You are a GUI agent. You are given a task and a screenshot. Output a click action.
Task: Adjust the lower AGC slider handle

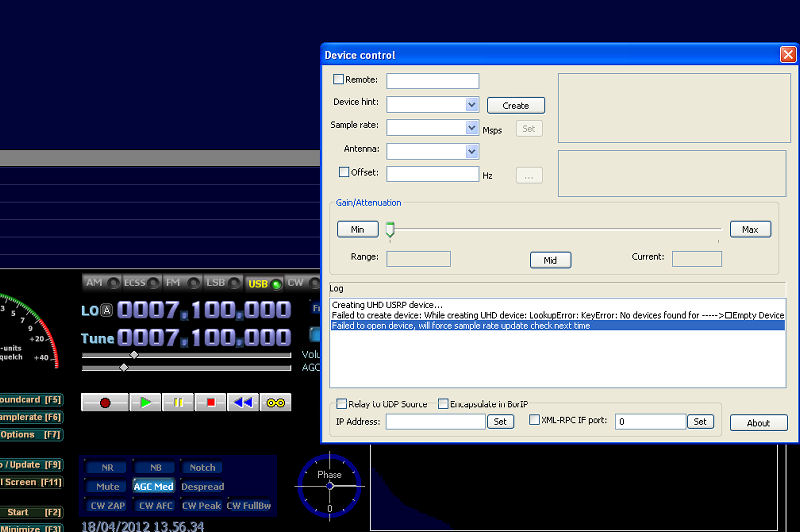(124, 367)
